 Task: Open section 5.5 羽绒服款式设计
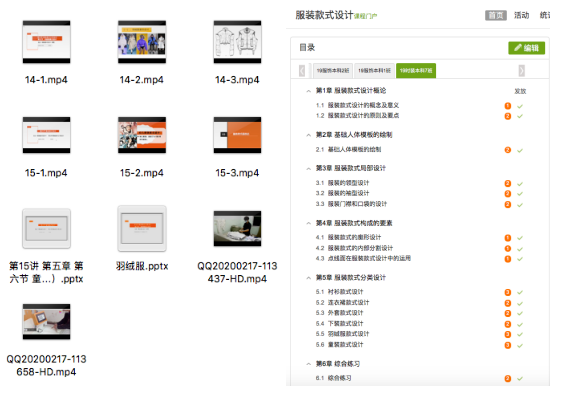(342, 334)
